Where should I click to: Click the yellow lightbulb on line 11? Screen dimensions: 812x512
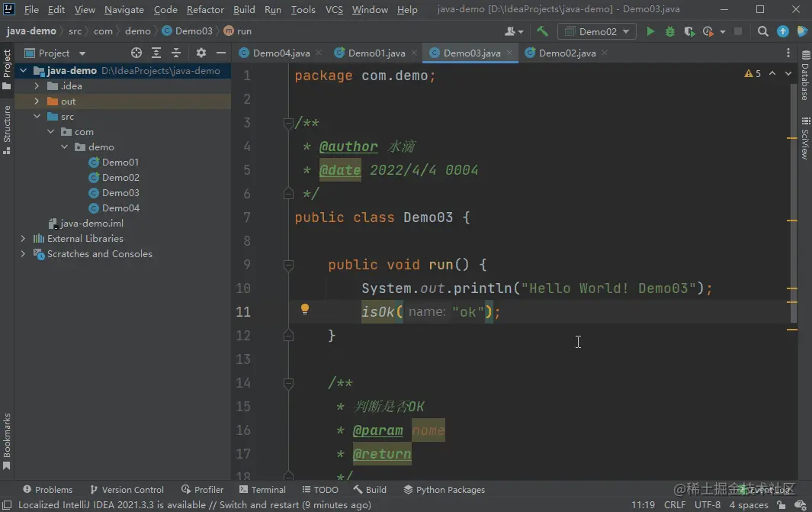point(304,310)
